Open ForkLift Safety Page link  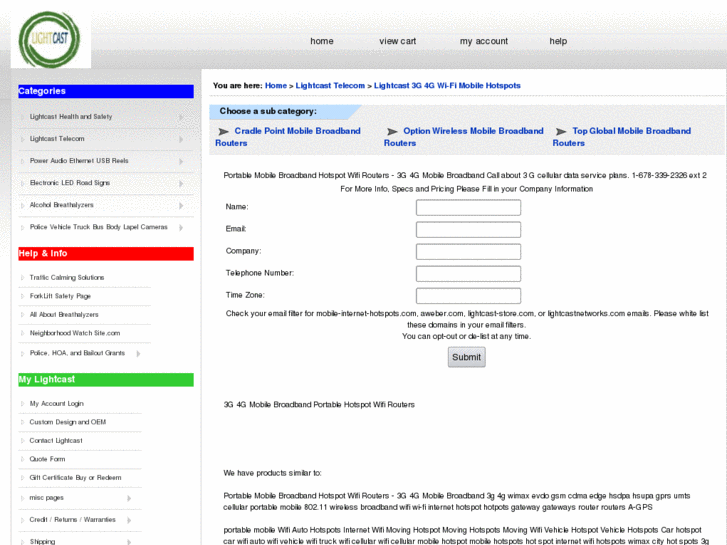[60, 296]
